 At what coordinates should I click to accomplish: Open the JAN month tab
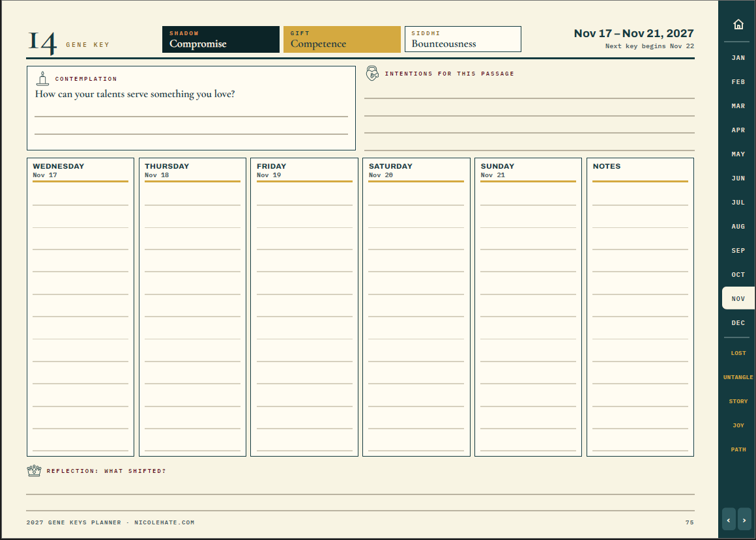click(738, 58)
